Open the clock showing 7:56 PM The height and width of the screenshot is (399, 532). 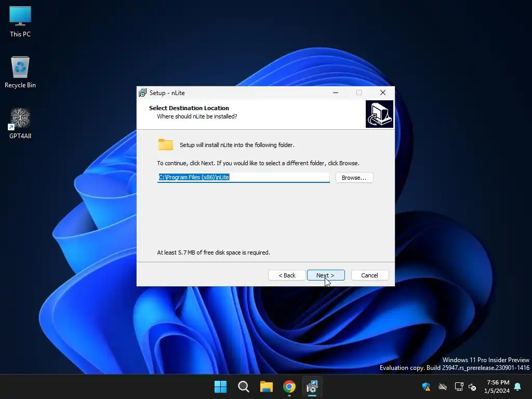[497, 387]
